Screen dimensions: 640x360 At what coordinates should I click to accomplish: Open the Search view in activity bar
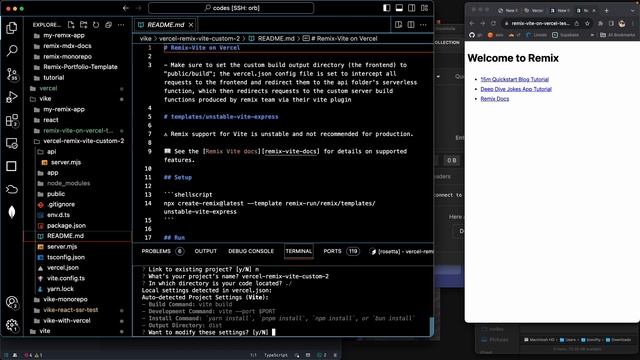[12, 51]
